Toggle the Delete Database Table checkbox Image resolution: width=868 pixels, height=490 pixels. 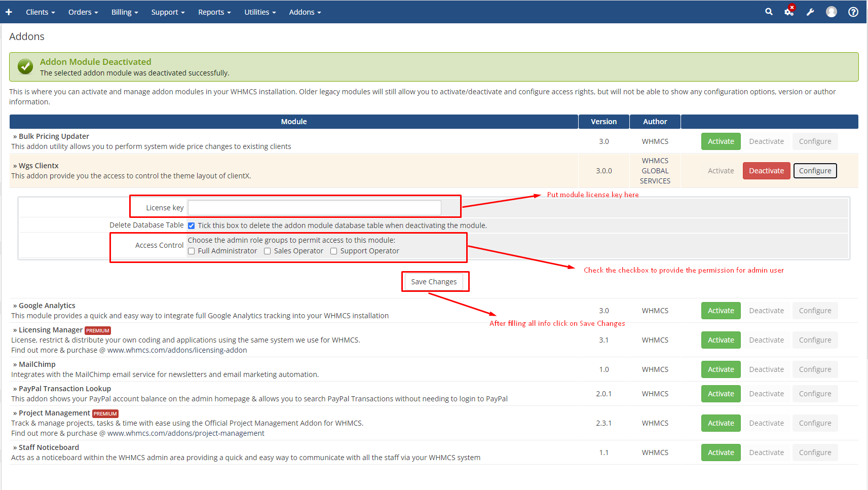coord(192,225)
